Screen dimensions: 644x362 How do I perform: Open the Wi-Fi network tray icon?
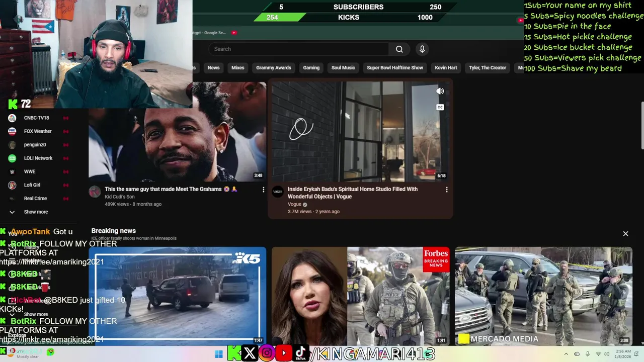pos(598,354)
